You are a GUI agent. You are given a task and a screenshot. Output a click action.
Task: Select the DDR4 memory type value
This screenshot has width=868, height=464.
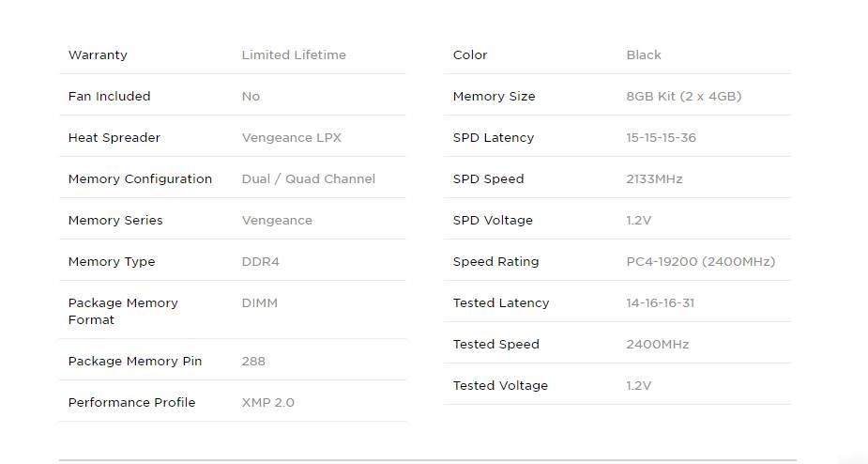[x=261, y=262]
